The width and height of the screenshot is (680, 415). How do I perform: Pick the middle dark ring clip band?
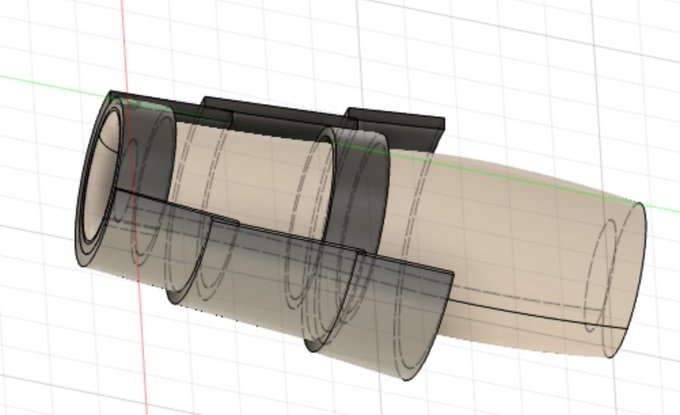click(x=362, y=191)
